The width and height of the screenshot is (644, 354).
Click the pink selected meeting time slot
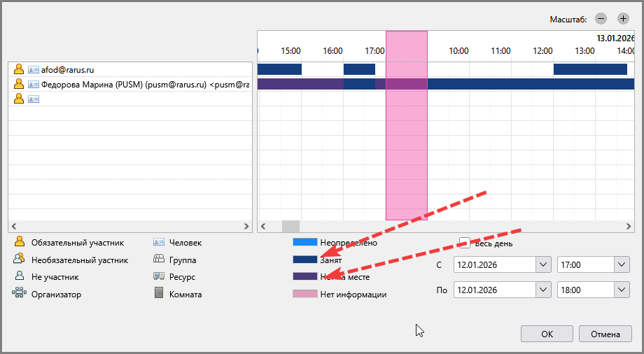(407, 125)
